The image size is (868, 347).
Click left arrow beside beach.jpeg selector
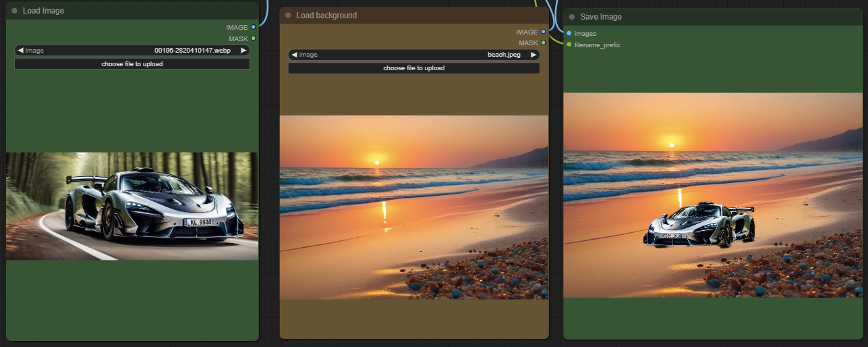point(294,55)
